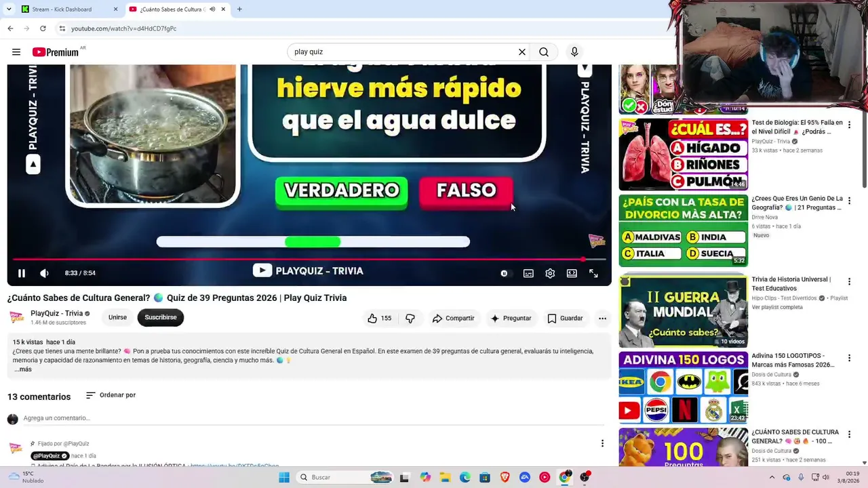
Task: Open the Ordenar por comment sorting menu
Action: pyautogui.click(x=111, y=395)
